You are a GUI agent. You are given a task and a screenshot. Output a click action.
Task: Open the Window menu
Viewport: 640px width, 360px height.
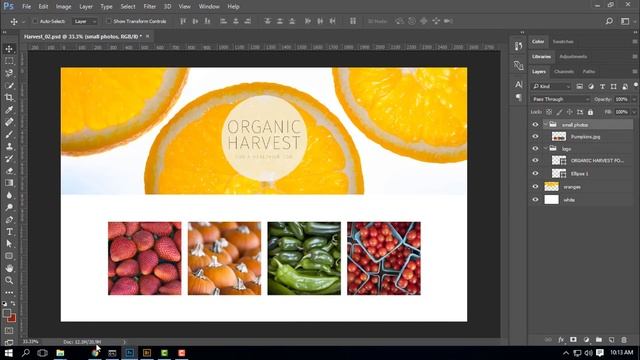click(x=209, y=7)
